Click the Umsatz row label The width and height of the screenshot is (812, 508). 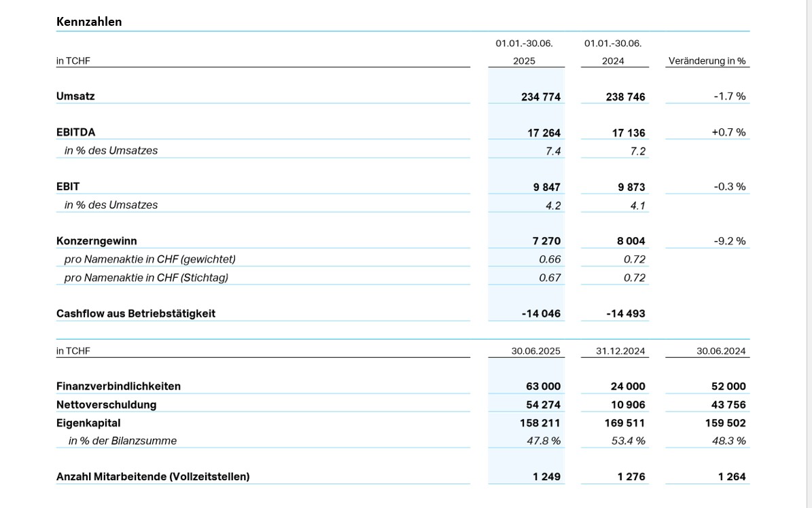75,96
